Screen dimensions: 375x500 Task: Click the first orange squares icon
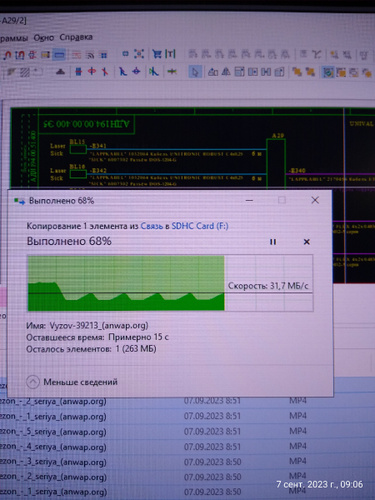click(296, 72)
